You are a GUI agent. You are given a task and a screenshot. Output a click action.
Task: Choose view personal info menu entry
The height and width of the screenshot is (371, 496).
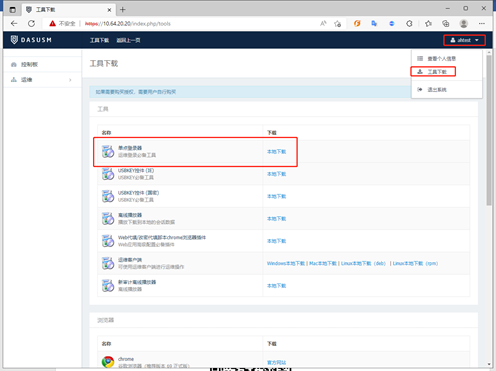437,58
